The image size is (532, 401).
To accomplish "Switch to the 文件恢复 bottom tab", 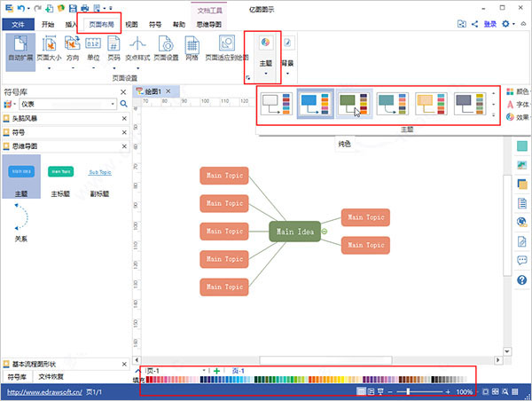I will coord(51,376).
